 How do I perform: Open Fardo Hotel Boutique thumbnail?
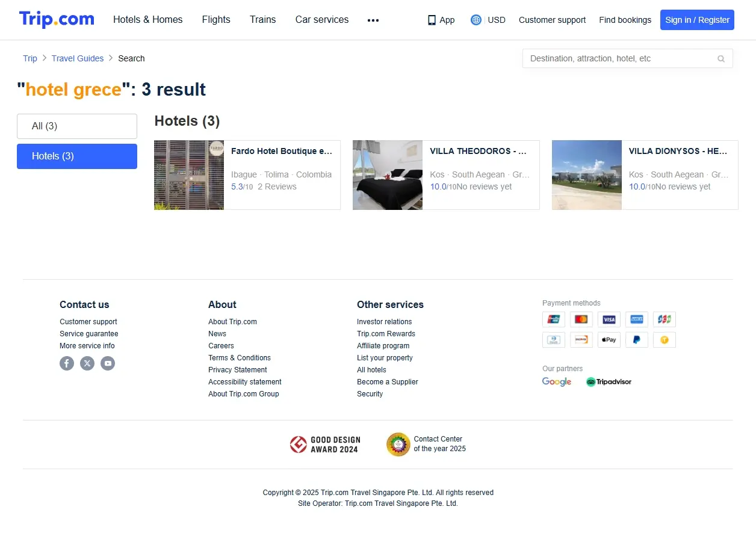(x=189, y=175)
